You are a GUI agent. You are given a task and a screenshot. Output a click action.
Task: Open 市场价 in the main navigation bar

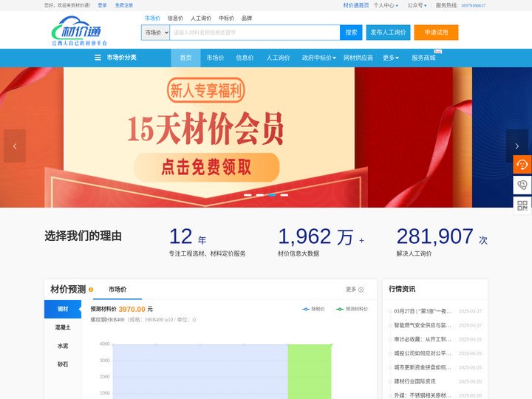[x=215, y=58]
